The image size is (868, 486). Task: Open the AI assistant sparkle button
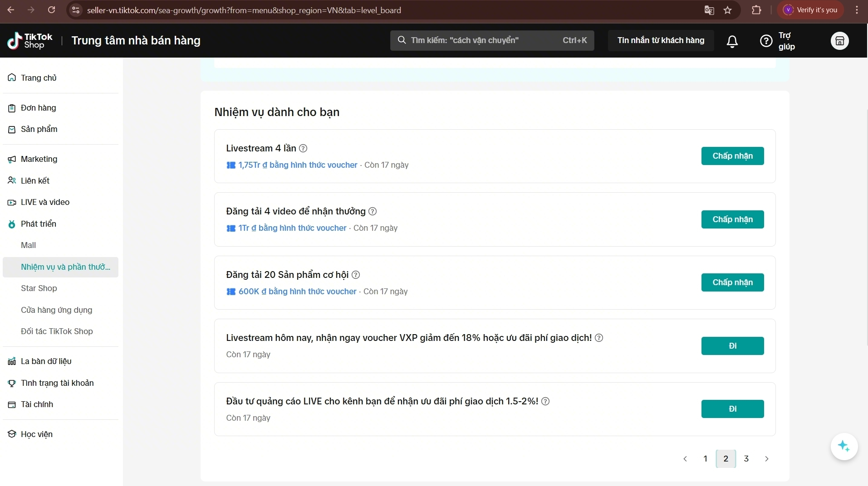pos(844,447)
